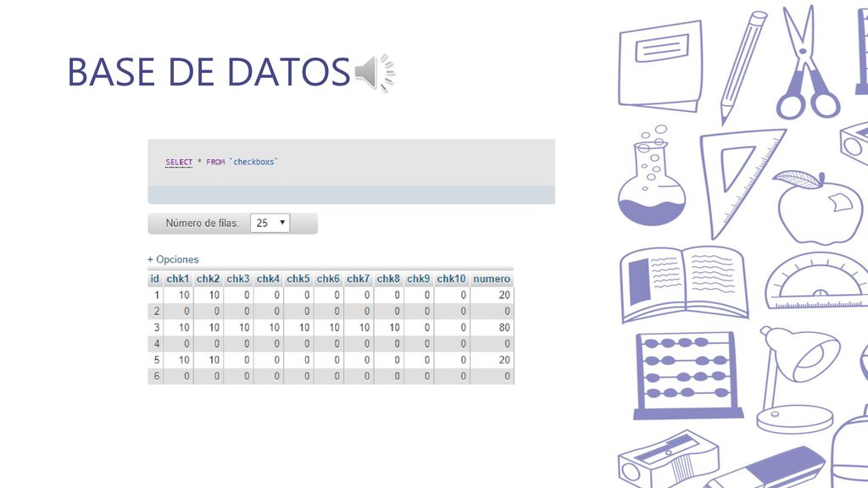Click the SELECT keyword in the SQL query

tap(179, 162)
